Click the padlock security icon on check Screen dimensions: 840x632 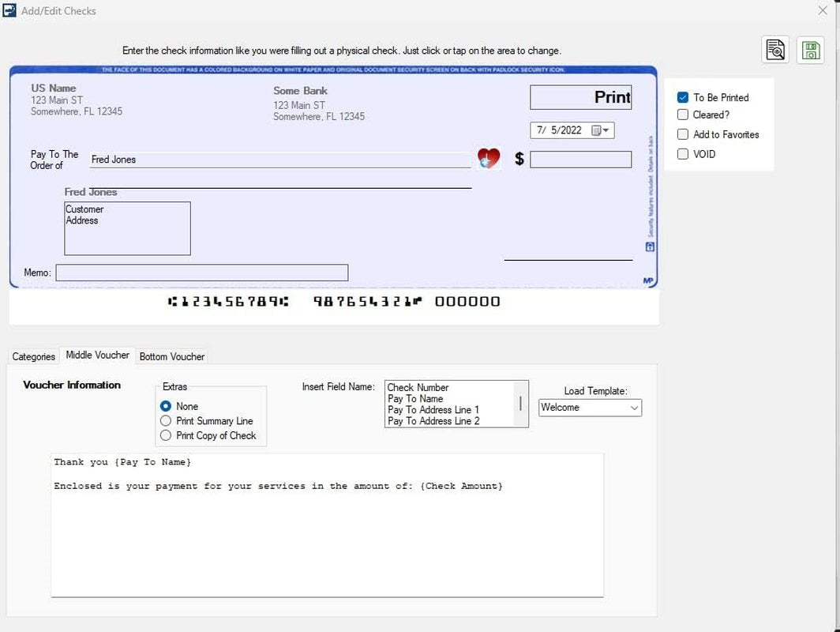(650, 246)
